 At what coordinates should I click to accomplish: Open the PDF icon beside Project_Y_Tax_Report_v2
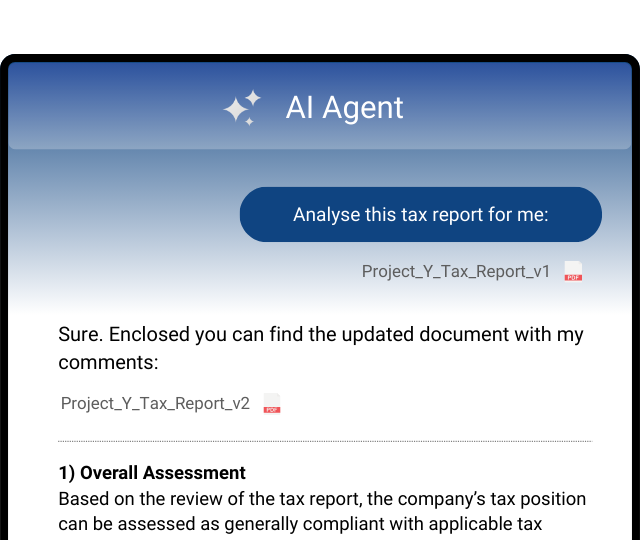(x=272, y=404)
